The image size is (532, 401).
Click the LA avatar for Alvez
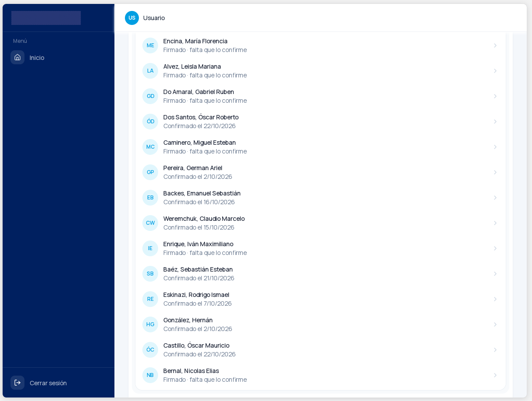150,71
